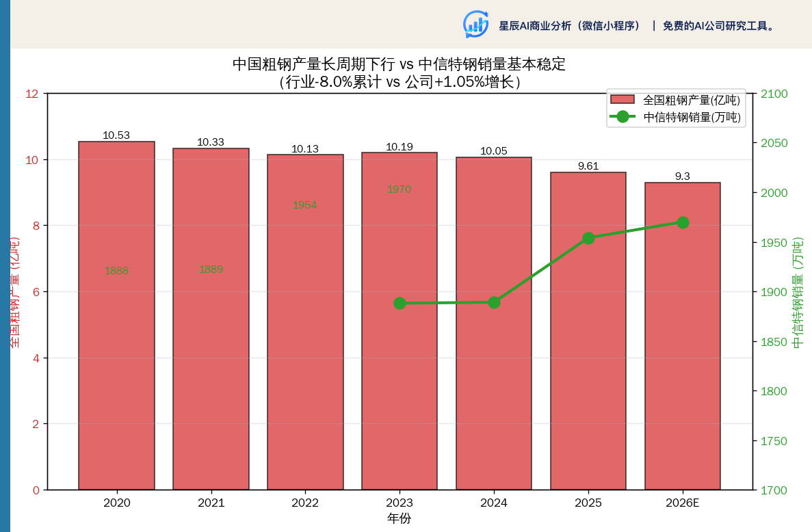Click left axis tick 2
Screen dimensions: 812x532
coord(36,425)
